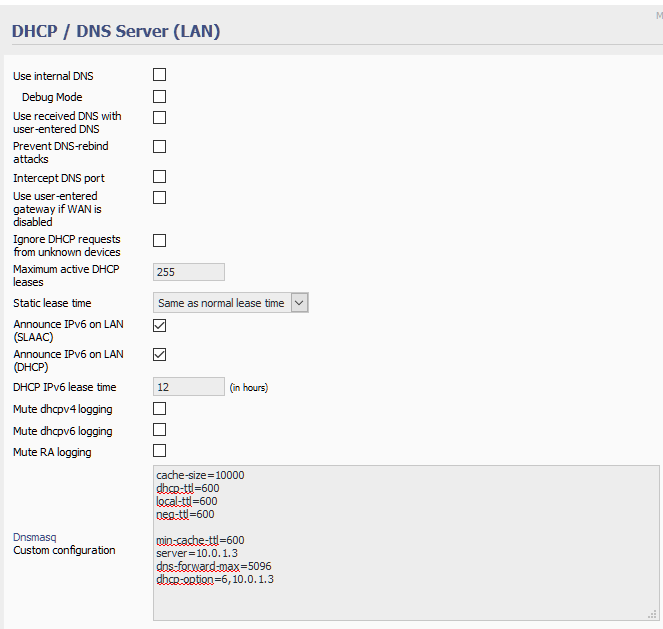Viewport: 663px width, 629px height.
Task: Tick the Intercept DNS port checkbox
Action: [x=159, y=177]
